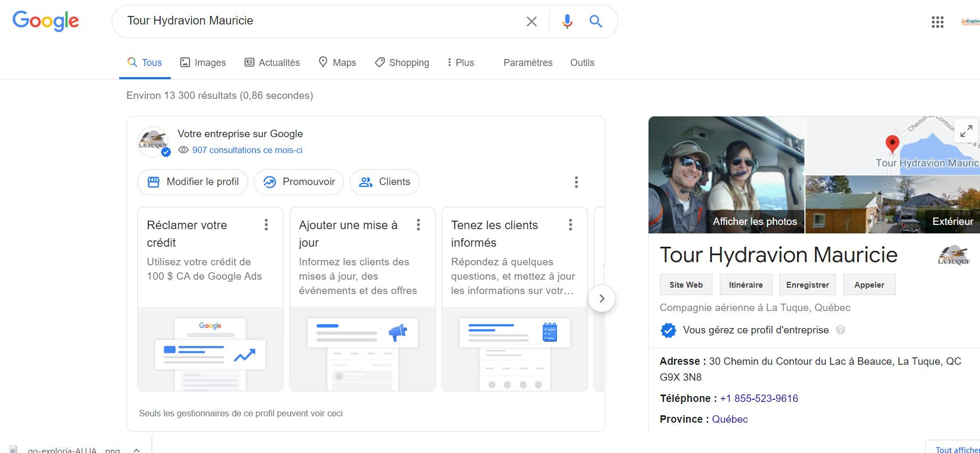Open the Outils options
Image resolution: width=980 pixels, height=453 pixels.
click(x=582, y=63)
